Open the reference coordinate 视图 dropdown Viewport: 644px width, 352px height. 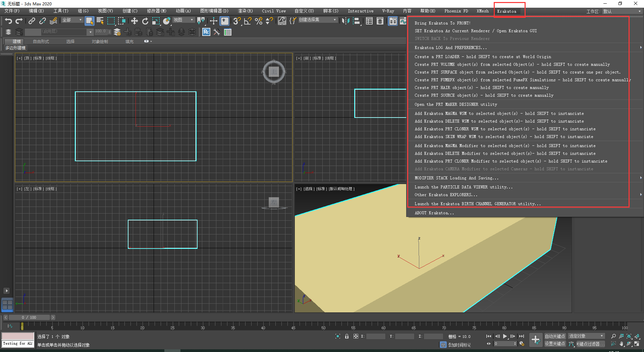tap(183, 20)
